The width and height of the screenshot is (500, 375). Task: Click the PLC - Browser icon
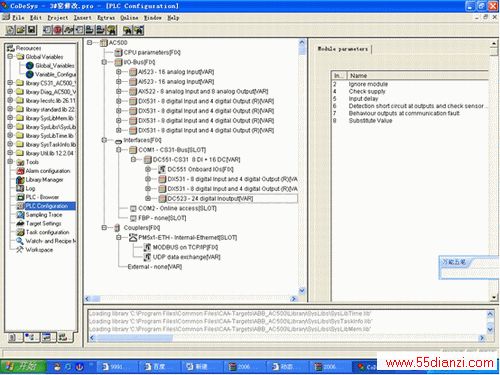coord(20,197)
